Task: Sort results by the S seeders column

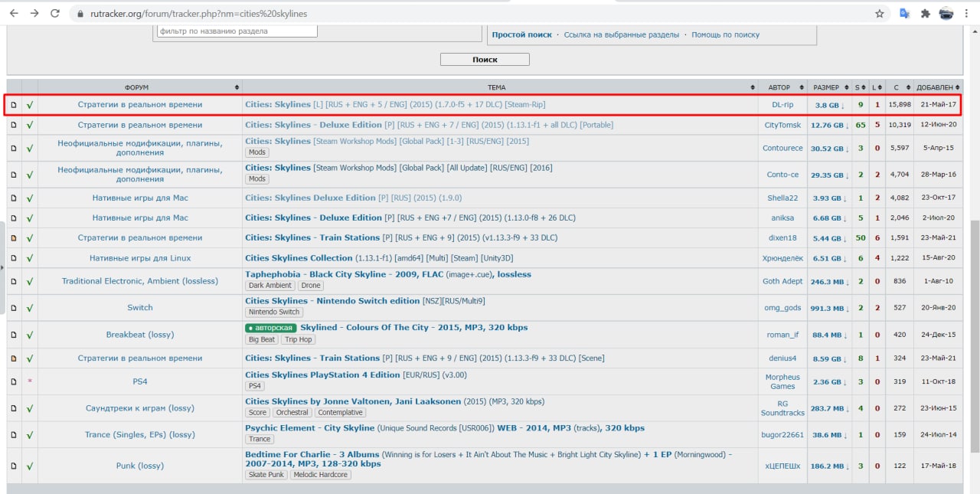Action: [x=860, y=87]
